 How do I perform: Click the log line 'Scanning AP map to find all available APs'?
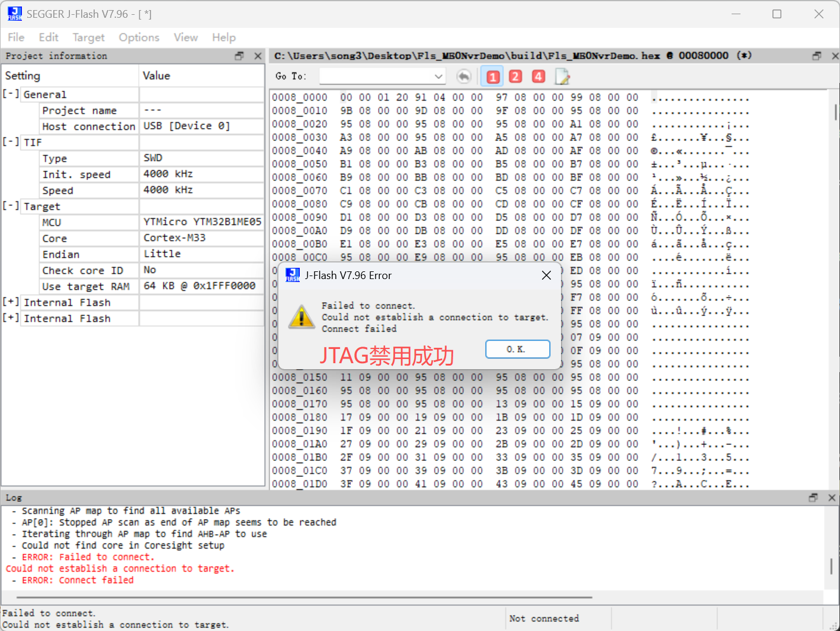tap(131, 511)
